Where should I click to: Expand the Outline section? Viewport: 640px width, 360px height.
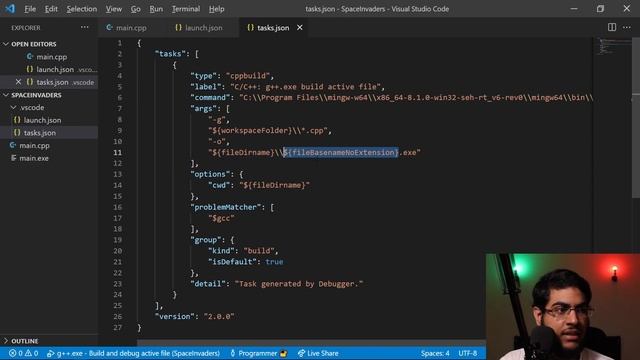point(6,341)
